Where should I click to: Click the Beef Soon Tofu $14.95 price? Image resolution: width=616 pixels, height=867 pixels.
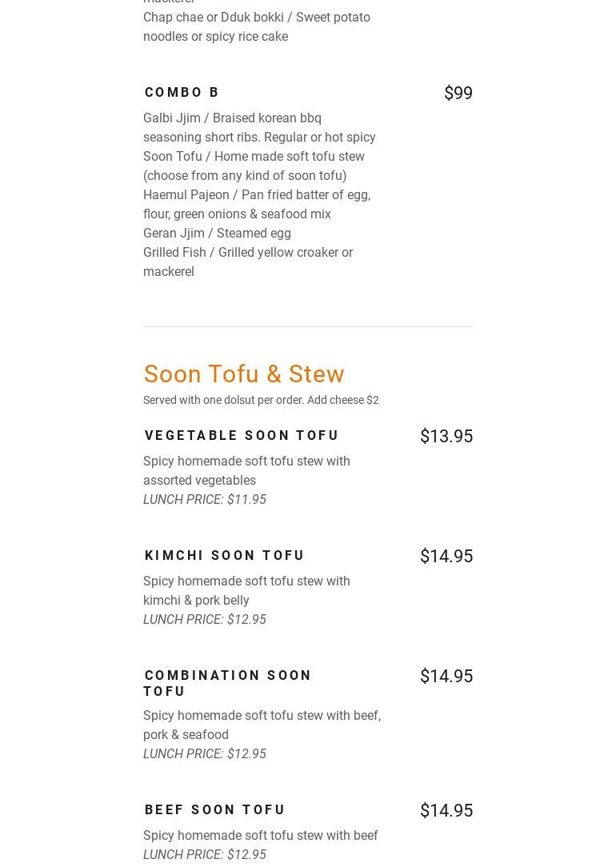(x=446, y=810)
